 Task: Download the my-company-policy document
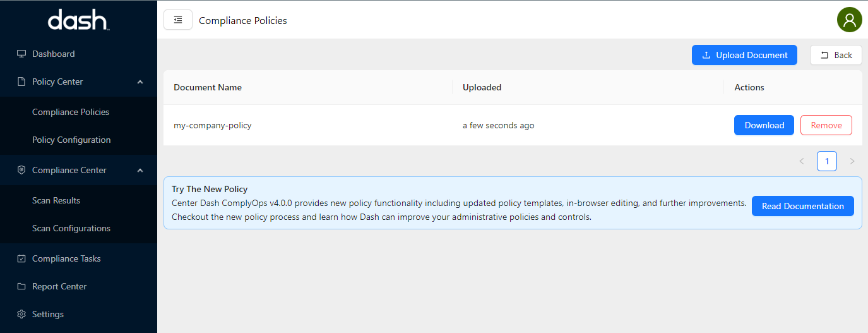pos(764,125)
